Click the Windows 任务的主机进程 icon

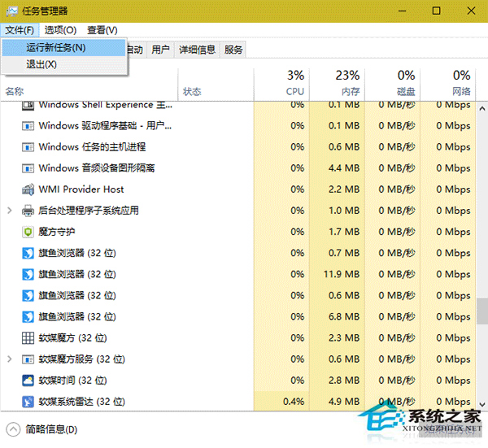tap(28, 147)
